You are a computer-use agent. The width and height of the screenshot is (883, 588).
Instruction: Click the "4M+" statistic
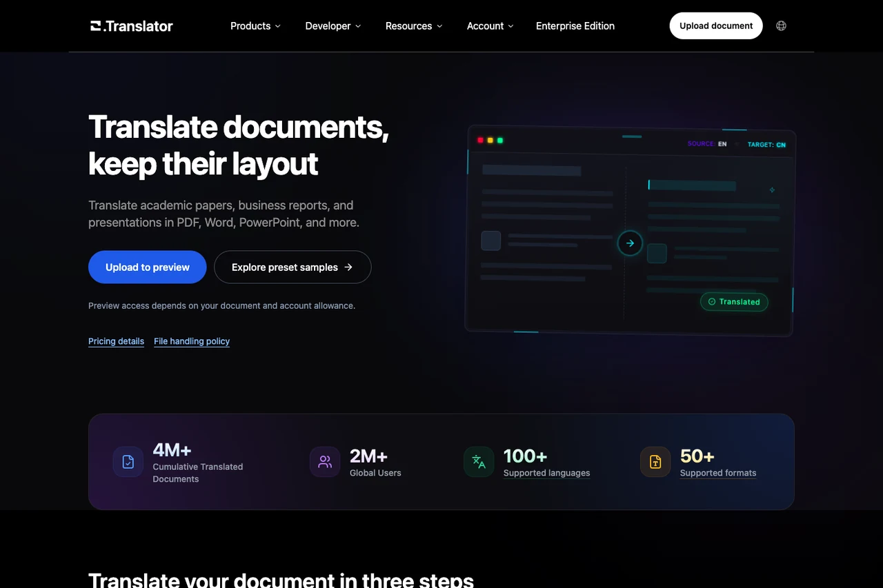(x=172, y=450)
